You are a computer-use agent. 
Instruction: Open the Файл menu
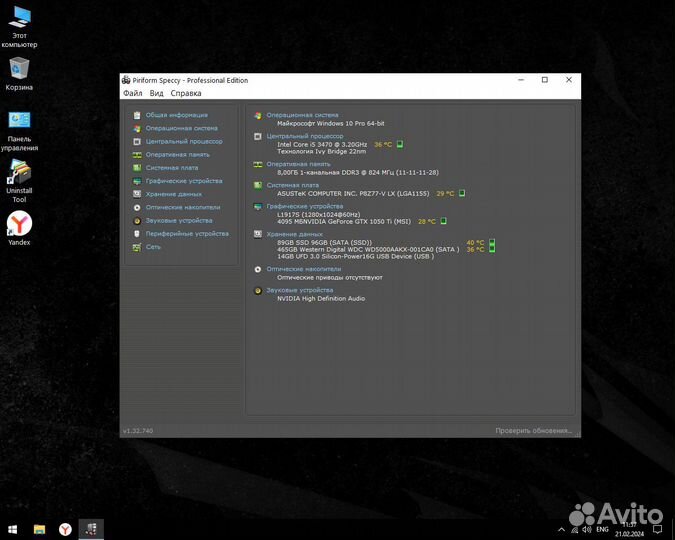point(133,93)
